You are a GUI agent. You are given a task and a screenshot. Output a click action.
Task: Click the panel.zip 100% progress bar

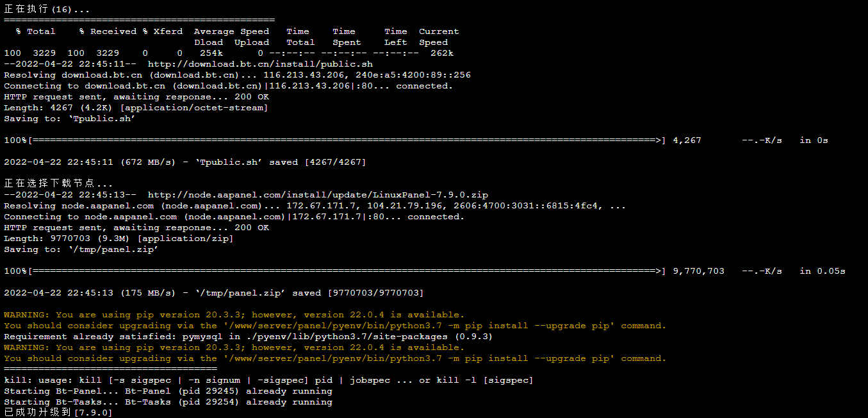(x=335, y=271)
